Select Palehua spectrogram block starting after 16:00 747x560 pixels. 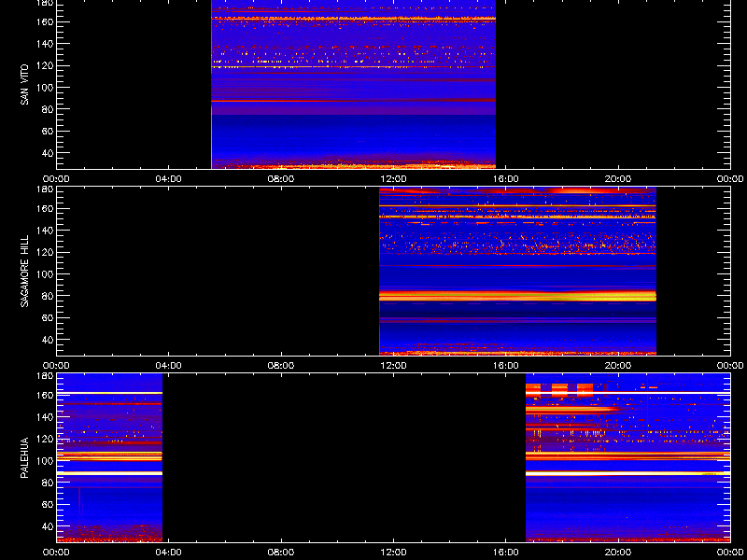[627, 458]
